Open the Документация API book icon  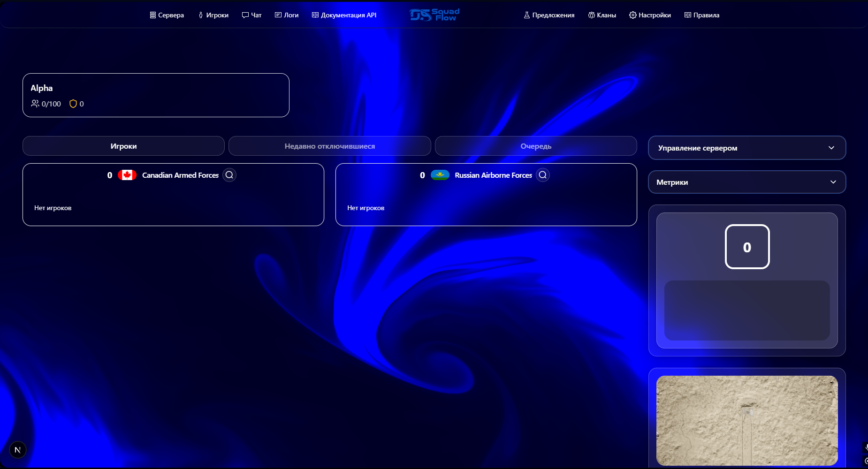point(314,15)
